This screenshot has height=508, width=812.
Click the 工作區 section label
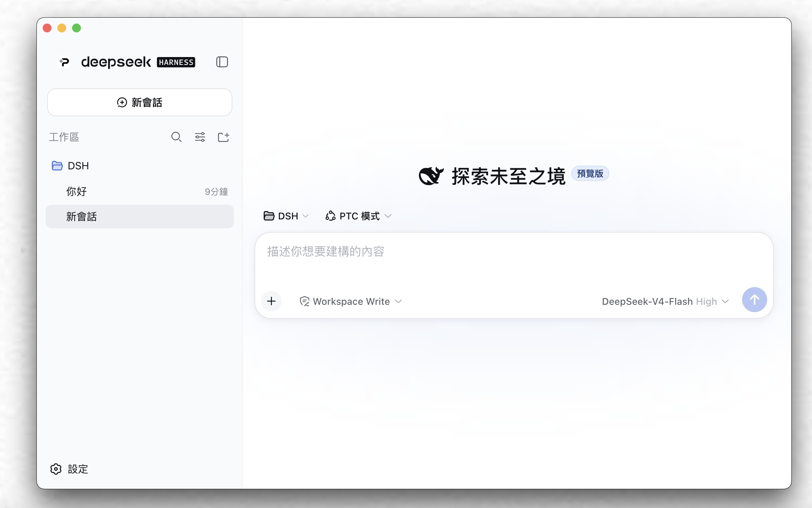pyautogui.click(x=64, y=137)
